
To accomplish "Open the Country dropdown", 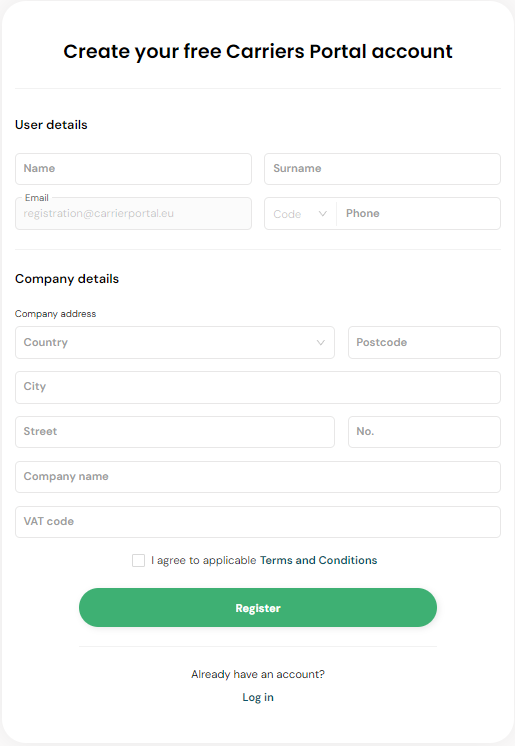I will 175,343.
